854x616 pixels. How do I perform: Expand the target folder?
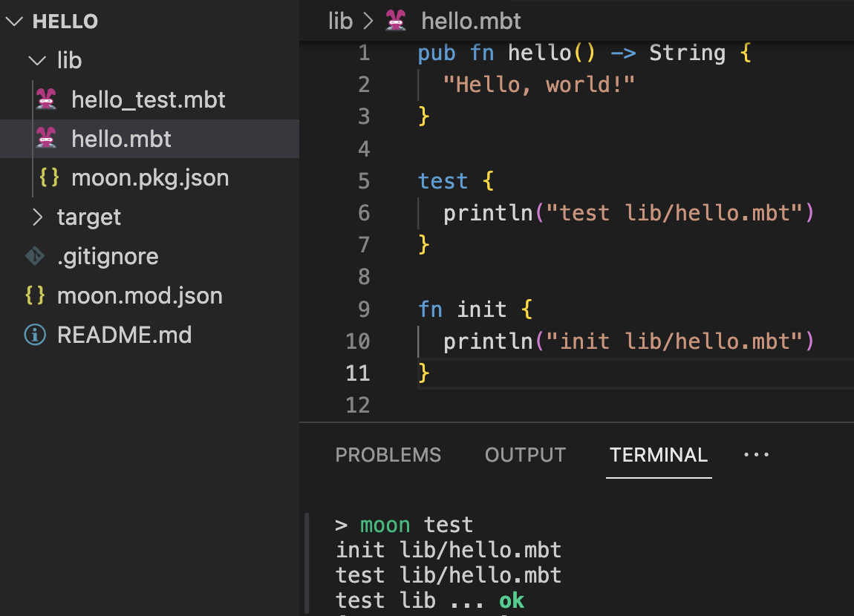pos(37,217)
